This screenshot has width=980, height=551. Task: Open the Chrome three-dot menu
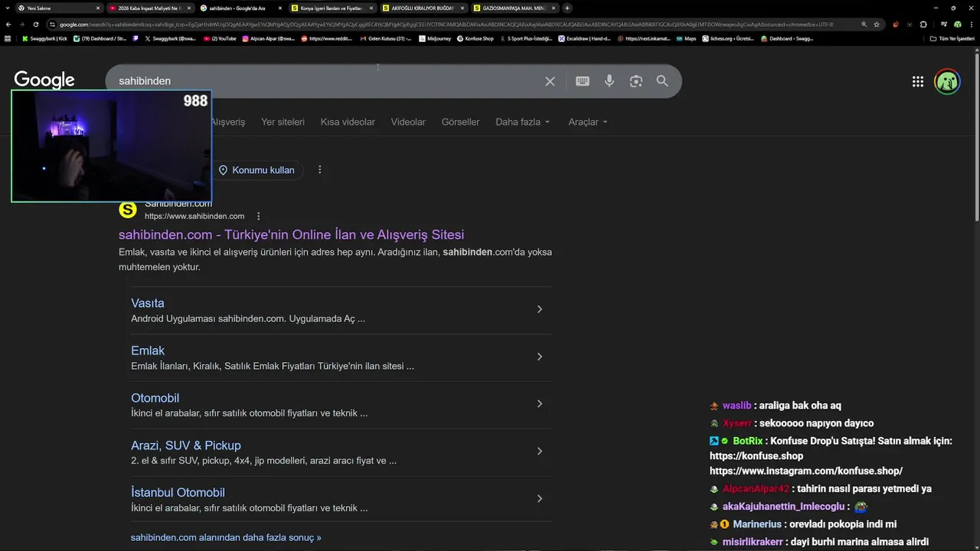[972, 24]
